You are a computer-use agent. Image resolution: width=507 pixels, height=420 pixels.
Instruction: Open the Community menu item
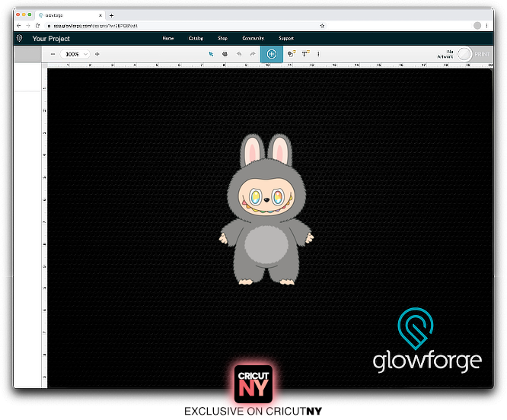pyautogui.click(x=253, y=38)
